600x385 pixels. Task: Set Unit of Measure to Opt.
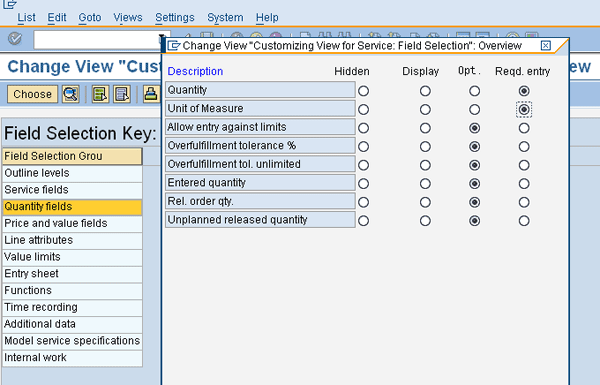point(474,109)
